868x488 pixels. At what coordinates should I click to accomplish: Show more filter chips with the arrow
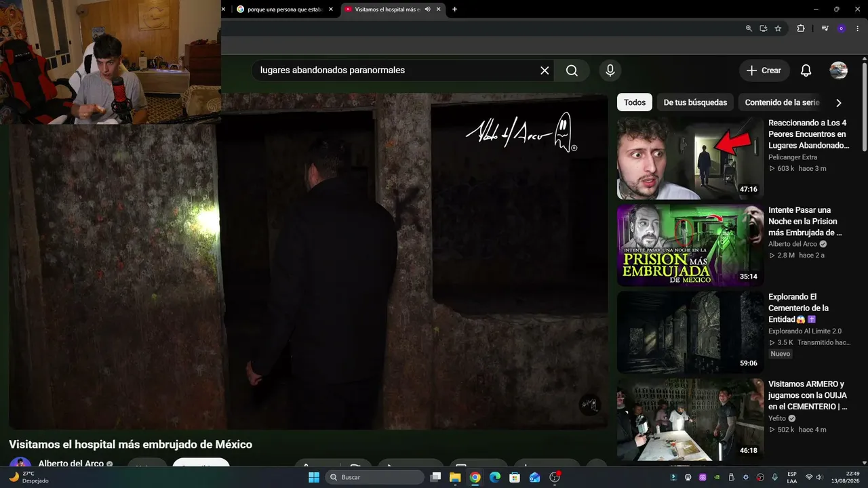point(839,103)
